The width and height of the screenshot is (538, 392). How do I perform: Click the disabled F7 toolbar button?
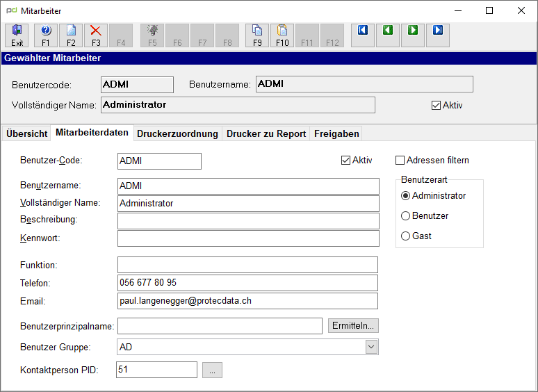(202, 35)
